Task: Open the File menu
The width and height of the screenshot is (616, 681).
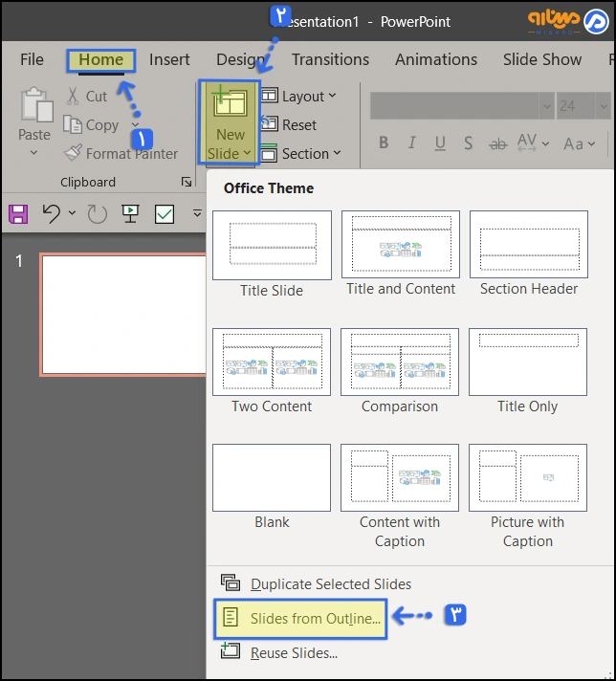Action: (32, 59)
